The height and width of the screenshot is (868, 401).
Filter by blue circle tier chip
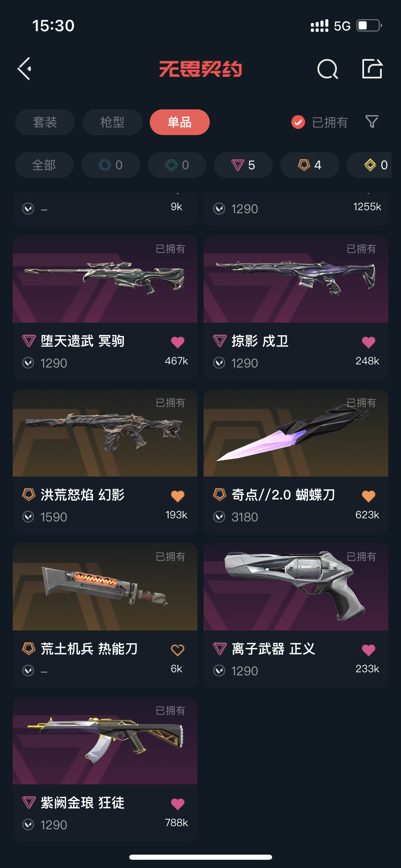(111, 165)
